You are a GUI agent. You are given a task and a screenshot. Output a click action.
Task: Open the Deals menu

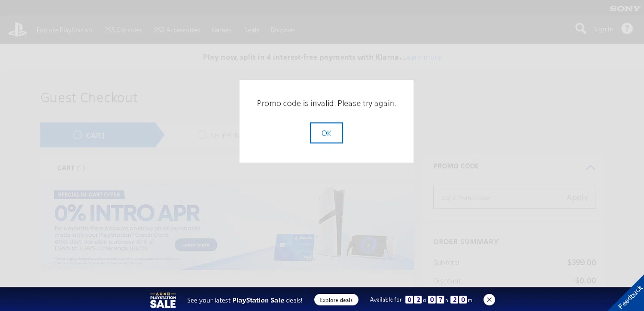pyautogui.click(x=251, y=30)
